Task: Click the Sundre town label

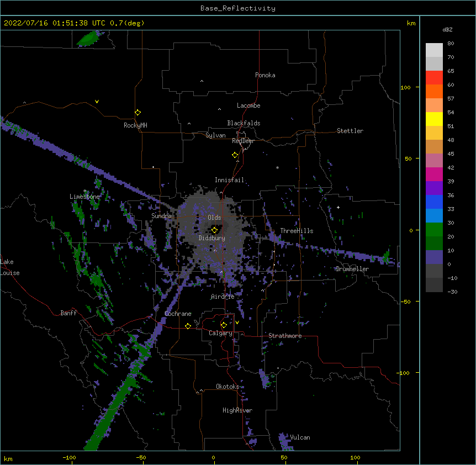Action: click(x=161, y=216)
